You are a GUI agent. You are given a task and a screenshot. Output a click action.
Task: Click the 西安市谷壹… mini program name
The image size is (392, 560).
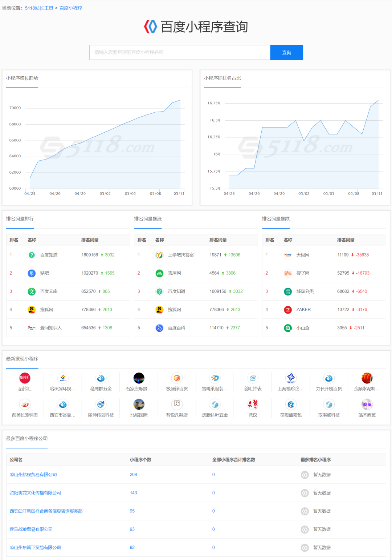pyautogui.click(x=63, y=415)
